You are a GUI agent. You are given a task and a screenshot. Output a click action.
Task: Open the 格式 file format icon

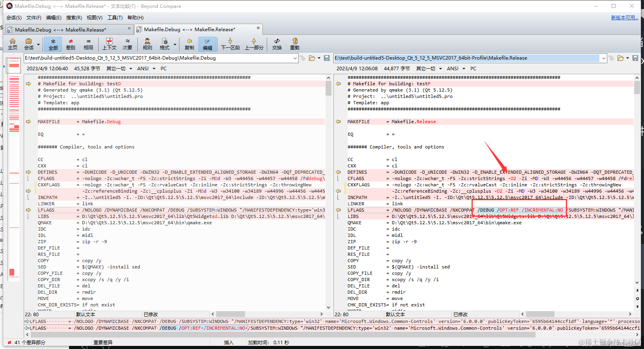click(165, 44)
